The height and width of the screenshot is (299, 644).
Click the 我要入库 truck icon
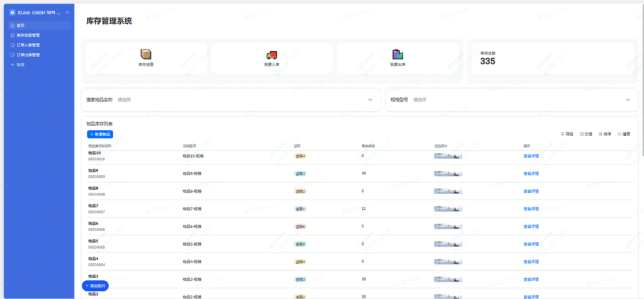(272, 55)
